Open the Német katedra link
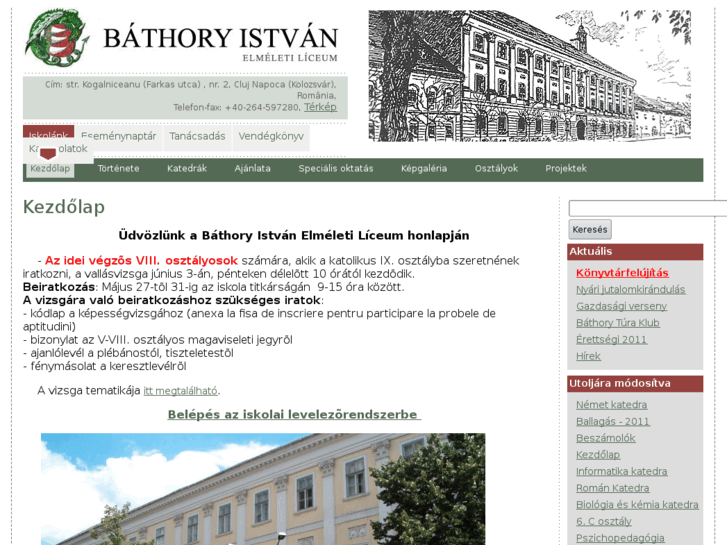Image resolution: width=727 pixels, height=545 pixels. [x=611, y=404]
